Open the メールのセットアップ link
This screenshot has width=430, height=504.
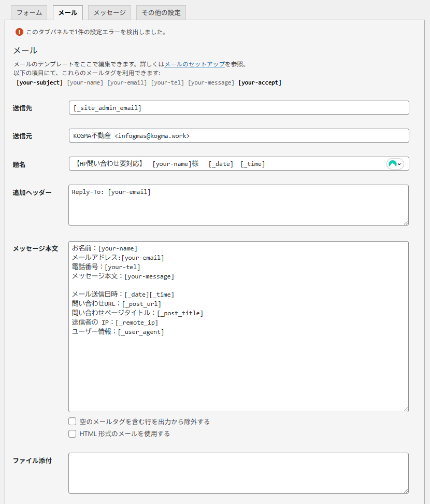(194, 64)
